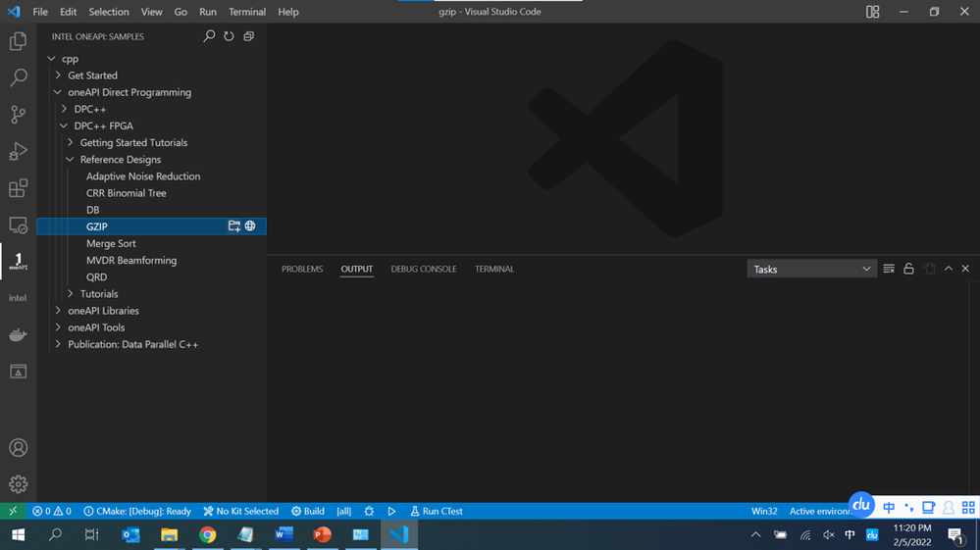Switch to the DEBUG CONSOLE tab
The image size is (980, 550).
pos(424,269)
